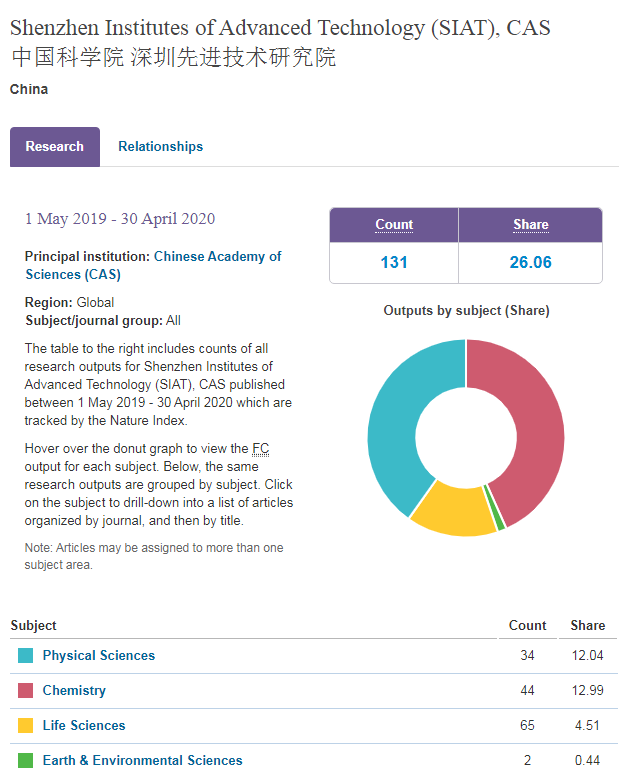Screen dimensions: 640x780
Task: Click the teal Physical Sciences color square
Action: coord(25,656)
